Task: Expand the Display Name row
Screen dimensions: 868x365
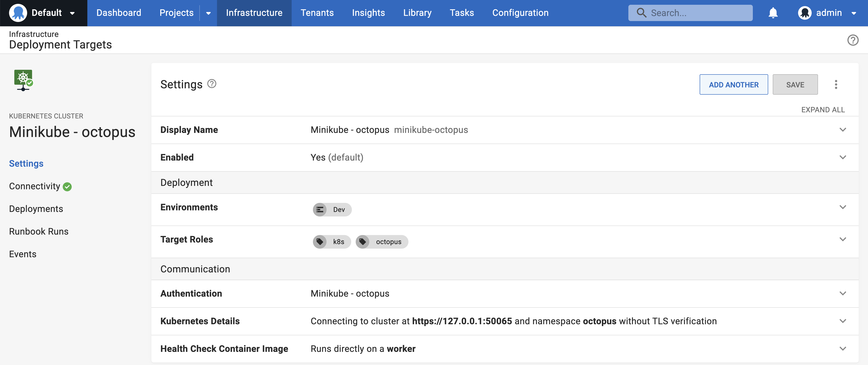Action: [843, 130]
